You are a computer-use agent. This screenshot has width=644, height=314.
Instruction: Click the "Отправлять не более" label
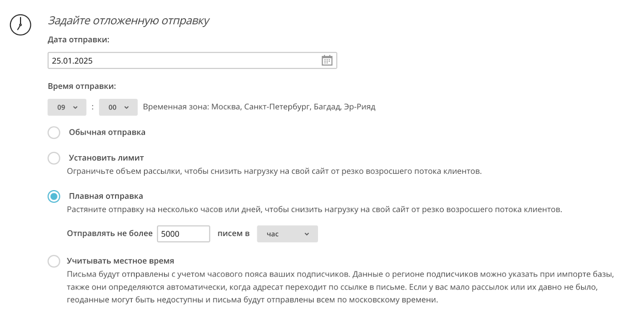[x=109, y=234]
